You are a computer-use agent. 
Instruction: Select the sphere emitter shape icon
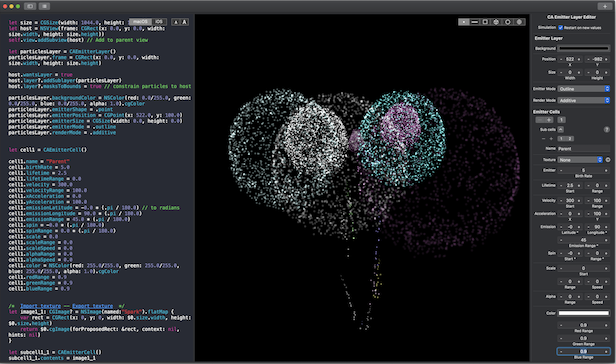tap(519, 22)
